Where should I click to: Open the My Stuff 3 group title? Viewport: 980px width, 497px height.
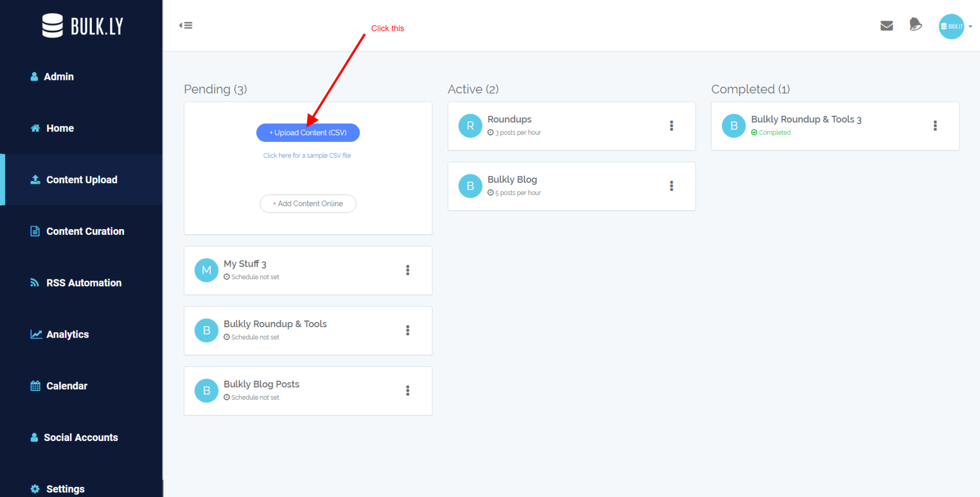pos(245,264)
